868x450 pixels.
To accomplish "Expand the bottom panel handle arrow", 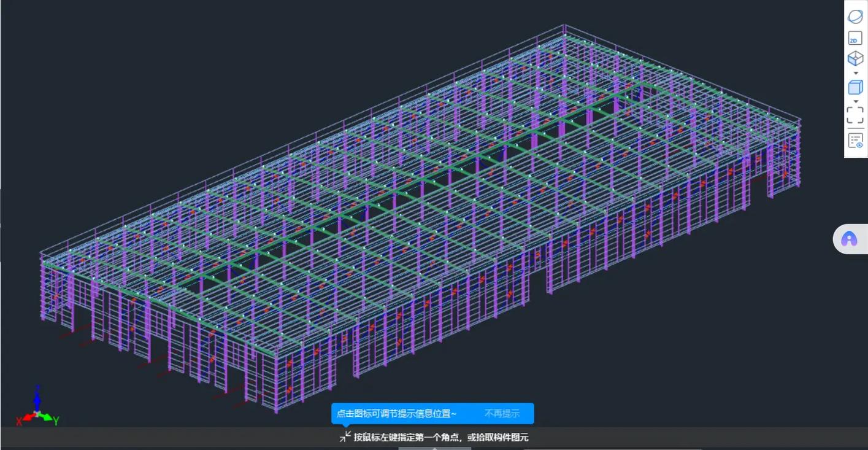I will click(435, 448).
